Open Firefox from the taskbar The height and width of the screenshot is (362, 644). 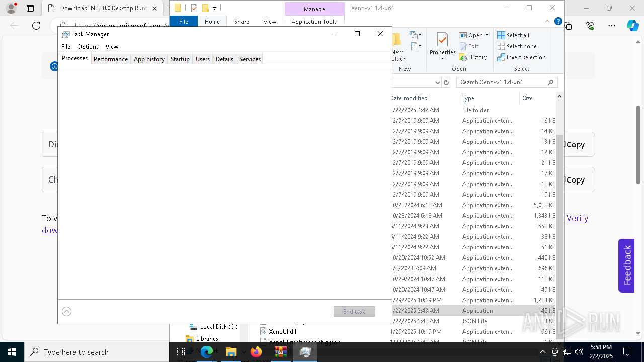point(256,352)
